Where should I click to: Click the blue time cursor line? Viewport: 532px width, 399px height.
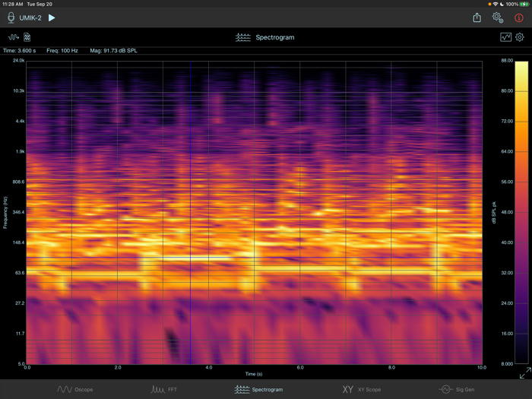[190, 212]
